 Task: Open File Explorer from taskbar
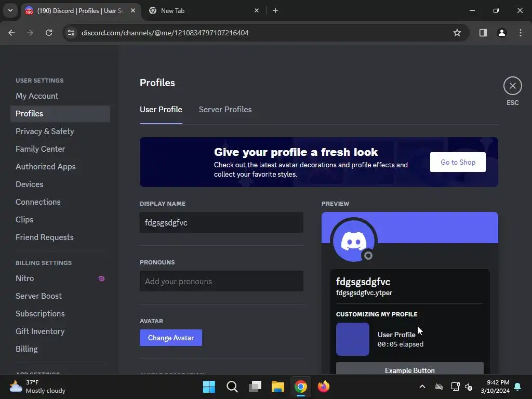click(x=277, y=387)
